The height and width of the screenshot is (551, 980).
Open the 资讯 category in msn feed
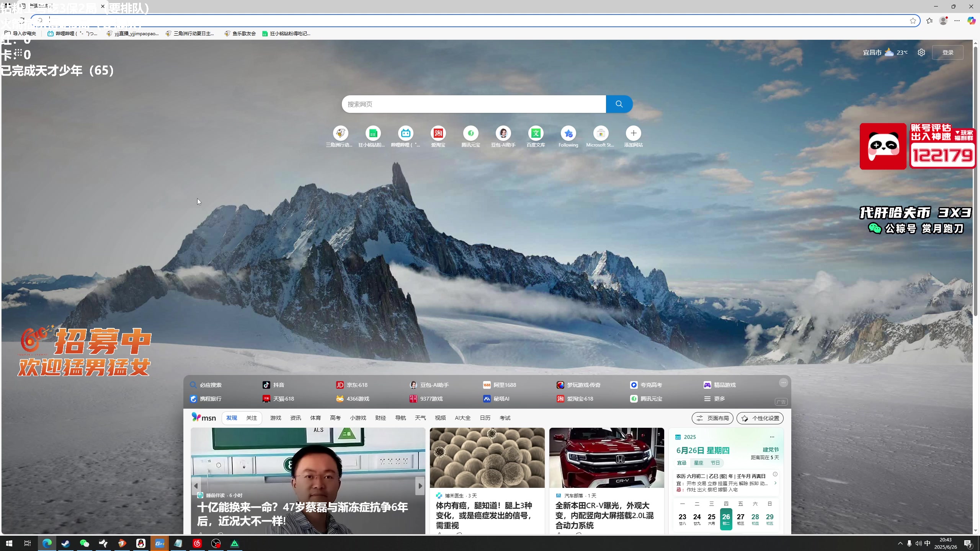click(296, 418)
